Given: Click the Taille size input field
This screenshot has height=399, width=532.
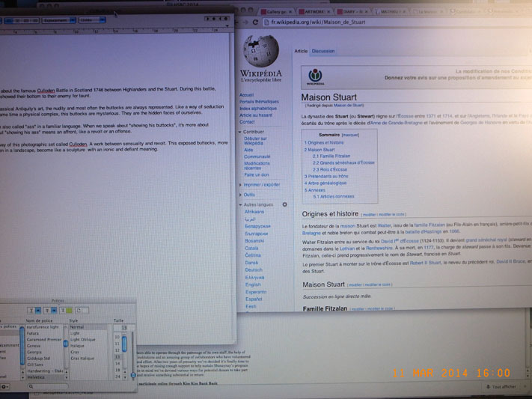Looking at the screenshot, I should click(x=123, y=328).
